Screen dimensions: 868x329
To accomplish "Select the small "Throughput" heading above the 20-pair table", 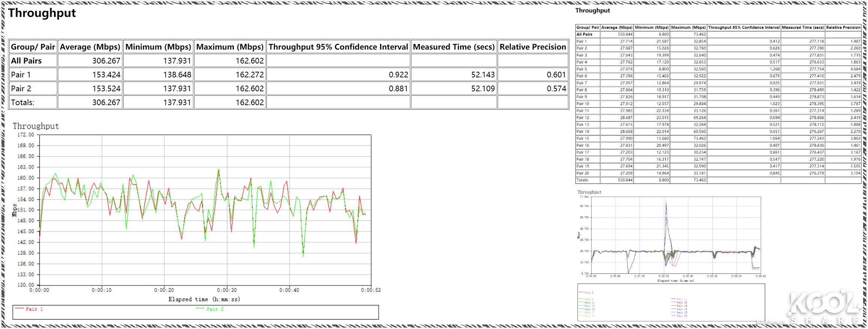I will [x=593, y=11].
